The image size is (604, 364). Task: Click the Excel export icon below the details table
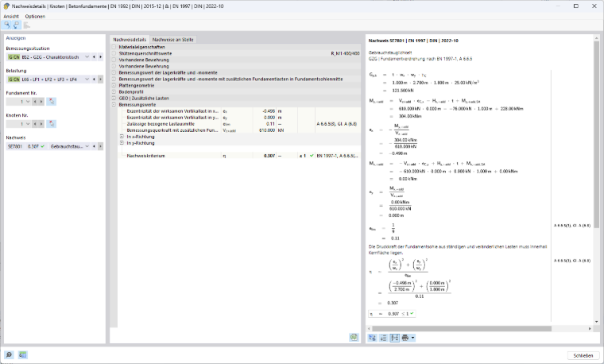pos(354,338)
